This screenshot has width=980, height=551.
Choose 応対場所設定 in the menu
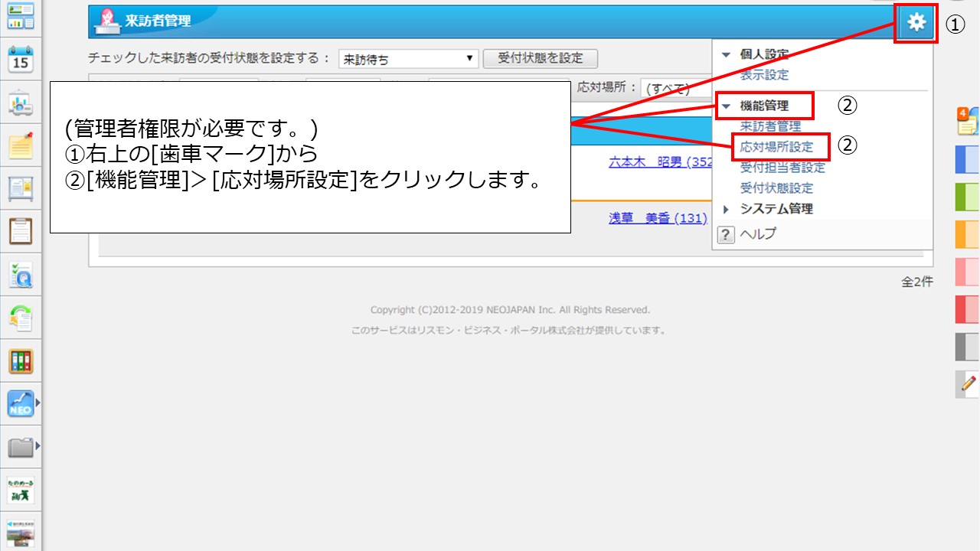[x=776, y=147]
